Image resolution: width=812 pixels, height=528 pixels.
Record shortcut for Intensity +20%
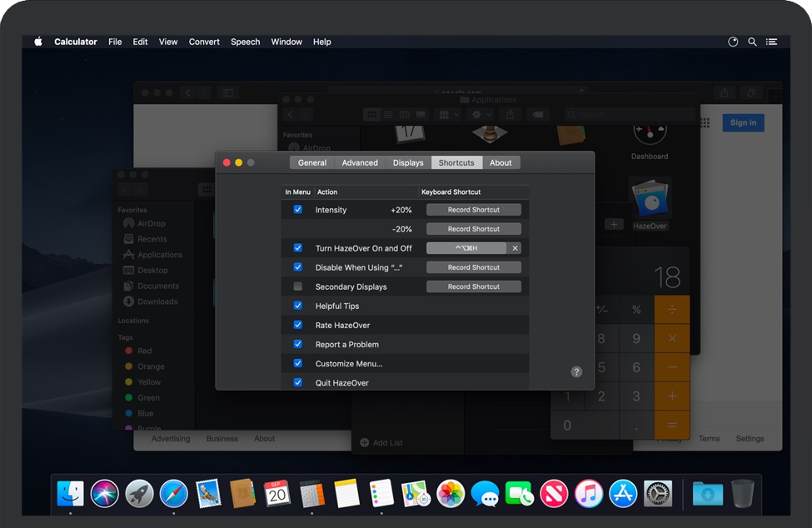[x=473, y=210]
